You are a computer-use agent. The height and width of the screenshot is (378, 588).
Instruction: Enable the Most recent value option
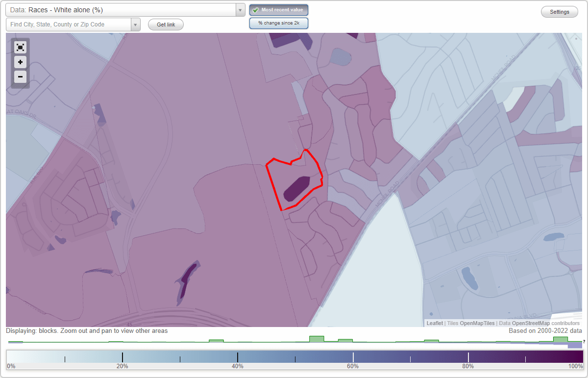pos(279,10)
